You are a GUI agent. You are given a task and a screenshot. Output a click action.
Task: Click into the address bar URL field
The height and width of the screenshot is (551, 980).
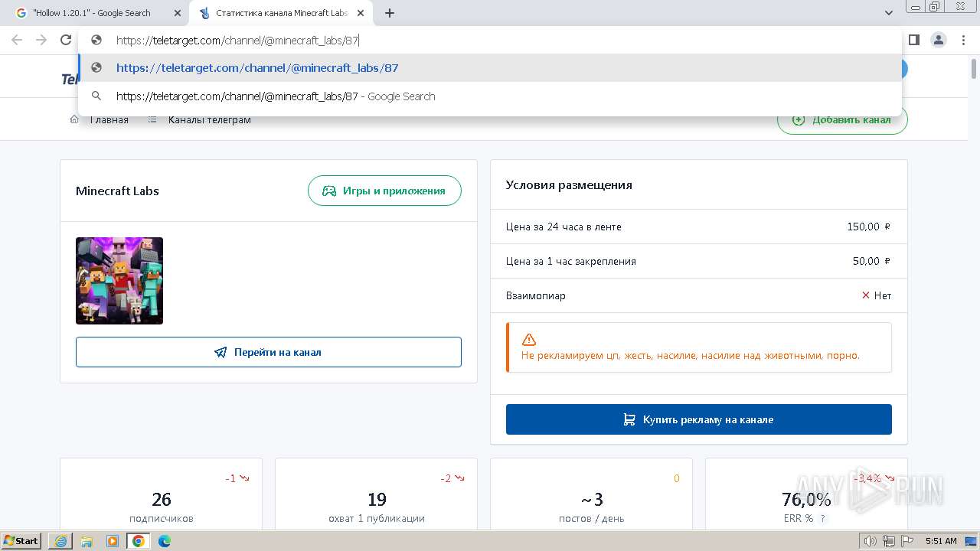click(490, 41)
